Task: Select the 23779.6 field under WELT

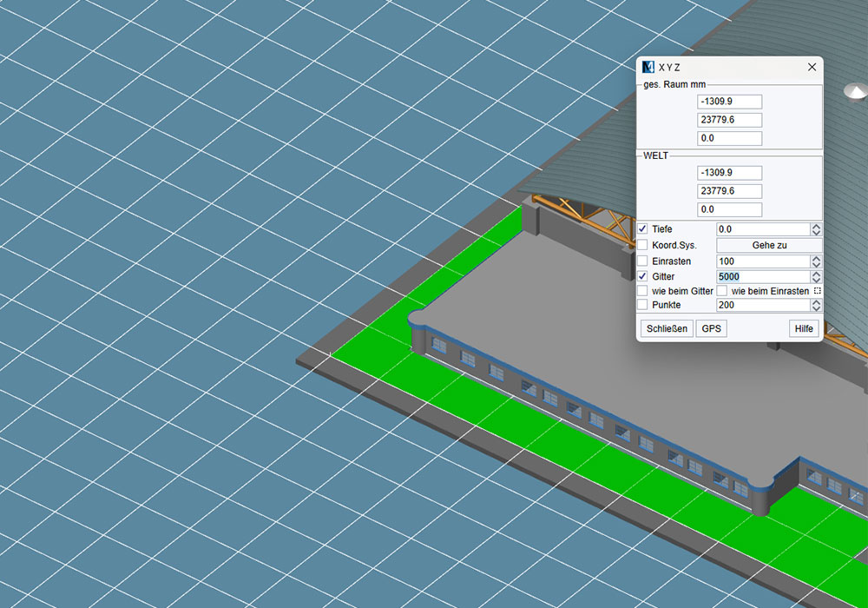Action: click(x=730, y=191)
